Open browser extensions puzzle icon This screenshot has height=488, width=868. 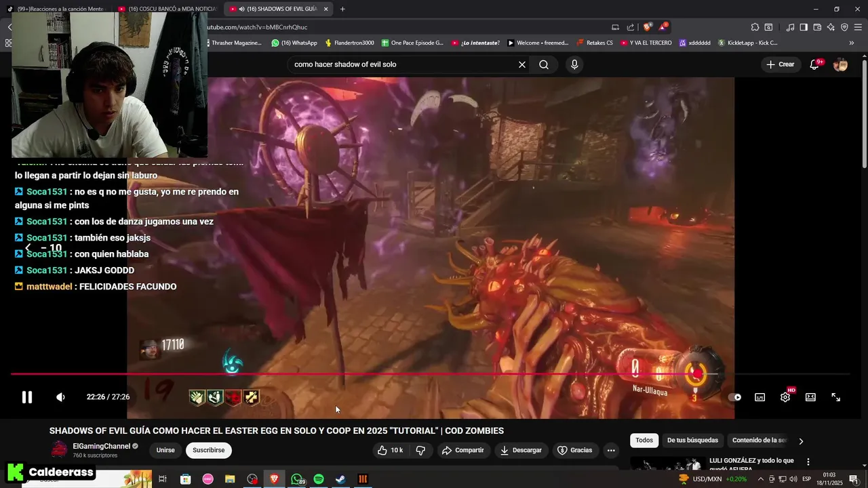pyautogui.click(x=755, y=27)
